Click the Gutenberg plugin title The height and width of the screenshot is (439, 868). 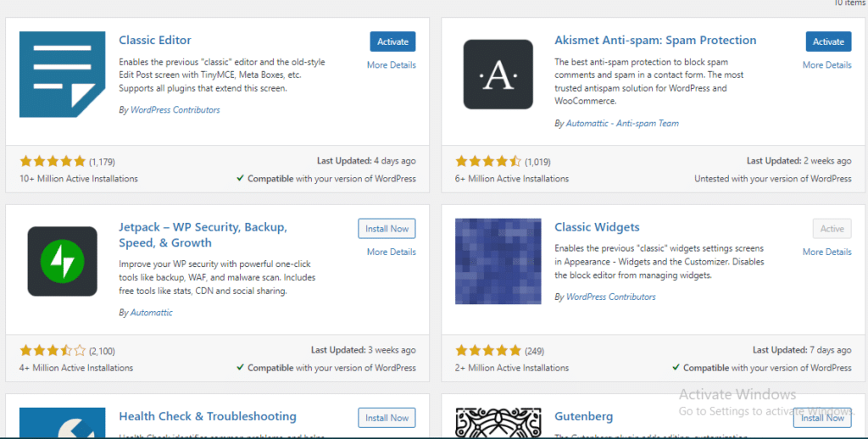(583, 417)
